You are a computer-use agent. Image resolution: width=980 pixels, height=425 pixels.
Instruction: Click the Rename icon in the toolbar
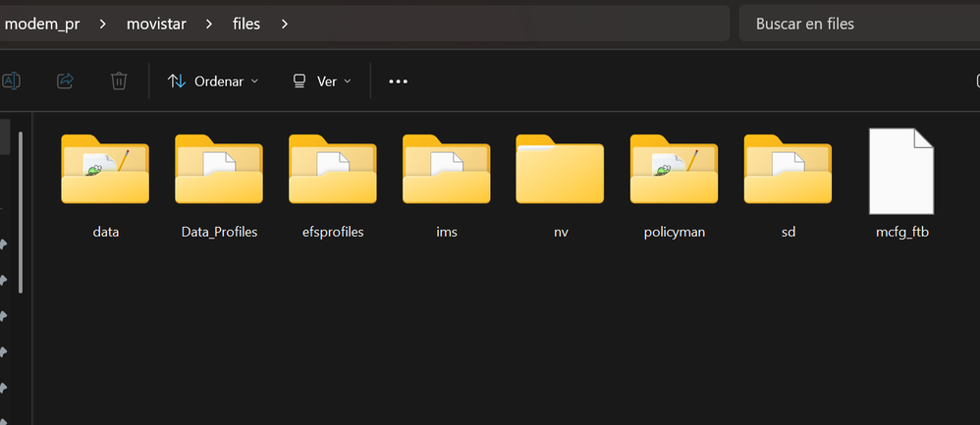[x=12, y=81]
